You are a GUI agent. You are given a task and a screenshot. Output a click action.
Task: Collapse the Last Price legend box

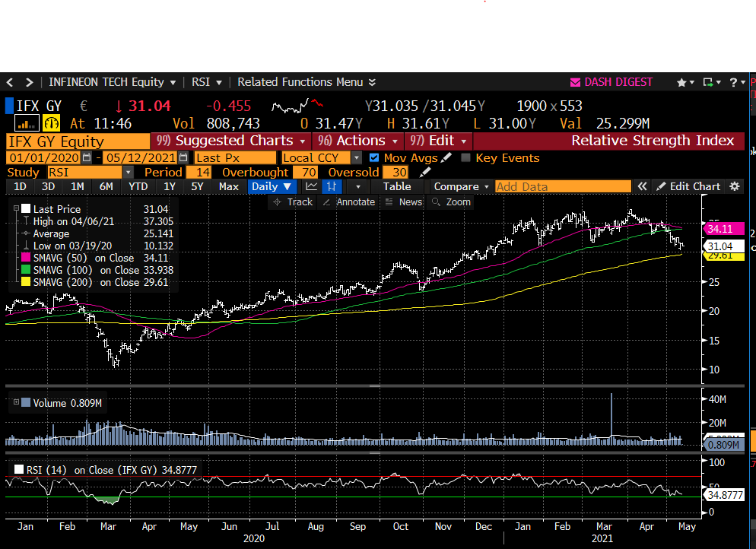tap(16, 208)
